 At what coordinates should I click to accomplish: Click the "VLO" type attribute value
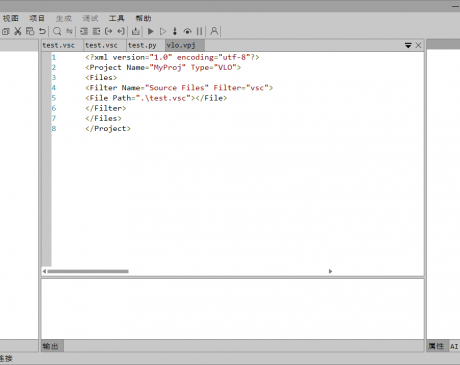click(225, 67)
